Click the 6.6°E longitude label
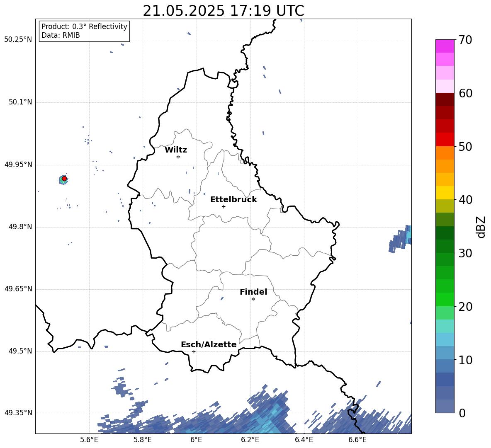Viewport: 491px width, 448px height. click(x=357, y=440)
